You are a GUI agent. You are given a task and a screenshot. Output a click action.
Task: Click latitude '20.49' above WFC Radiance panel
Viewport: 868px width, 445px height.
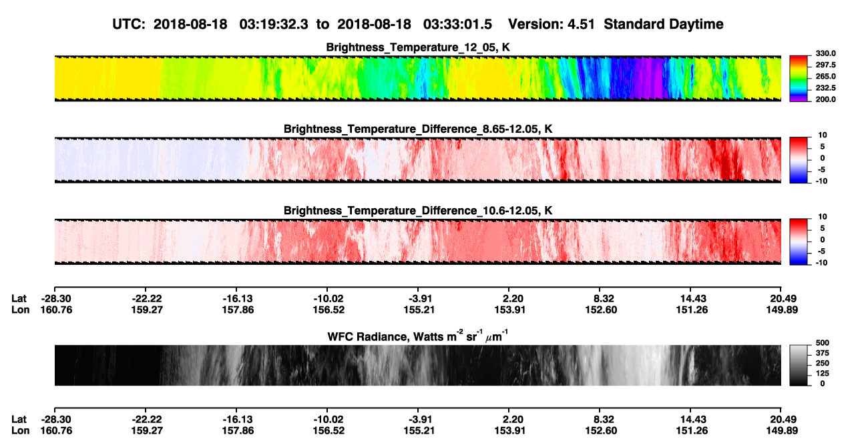[x=781, y=298]
